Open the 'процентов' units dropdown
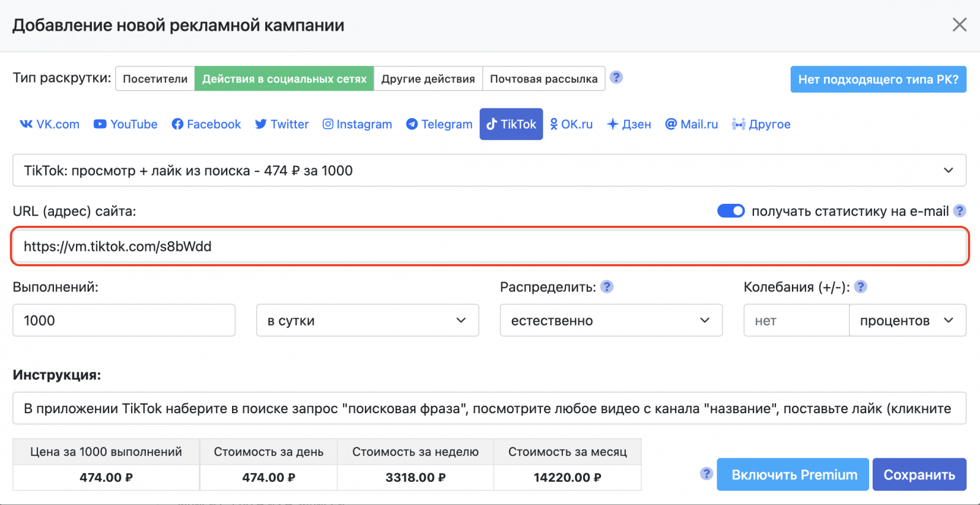Screen dimensions: 980x505 pos(907,321)
